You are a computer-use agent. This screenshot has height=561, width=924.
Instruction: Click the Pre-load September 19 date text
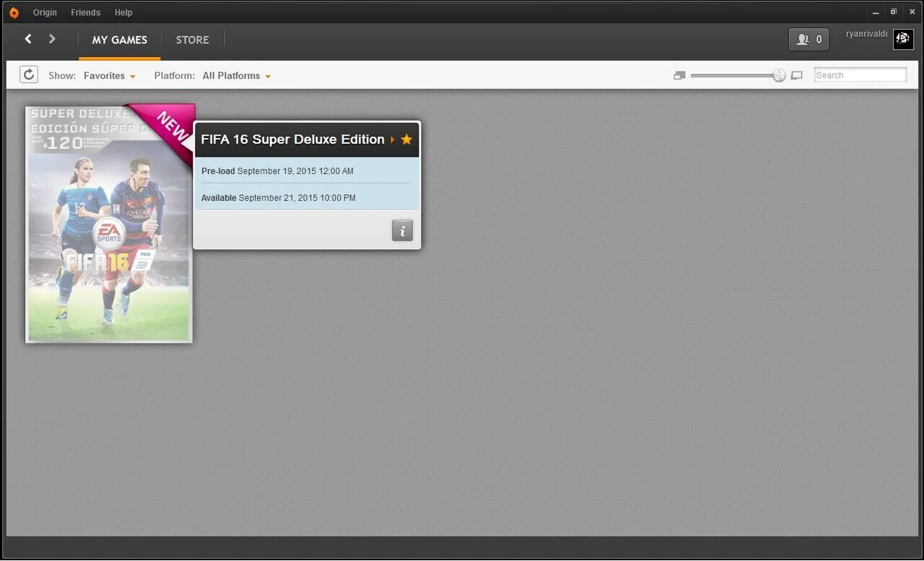277,171
